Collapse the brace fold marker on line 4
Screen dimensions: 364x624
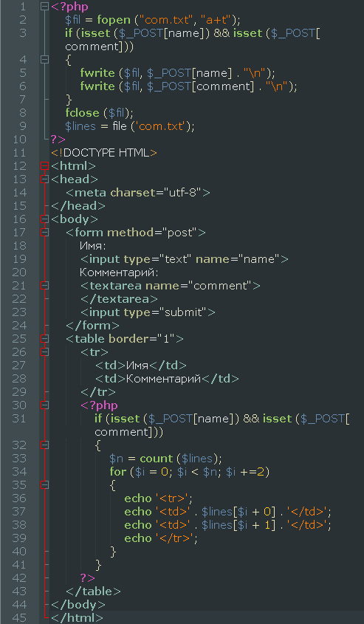pyautogui.click(x=44, y=60)
